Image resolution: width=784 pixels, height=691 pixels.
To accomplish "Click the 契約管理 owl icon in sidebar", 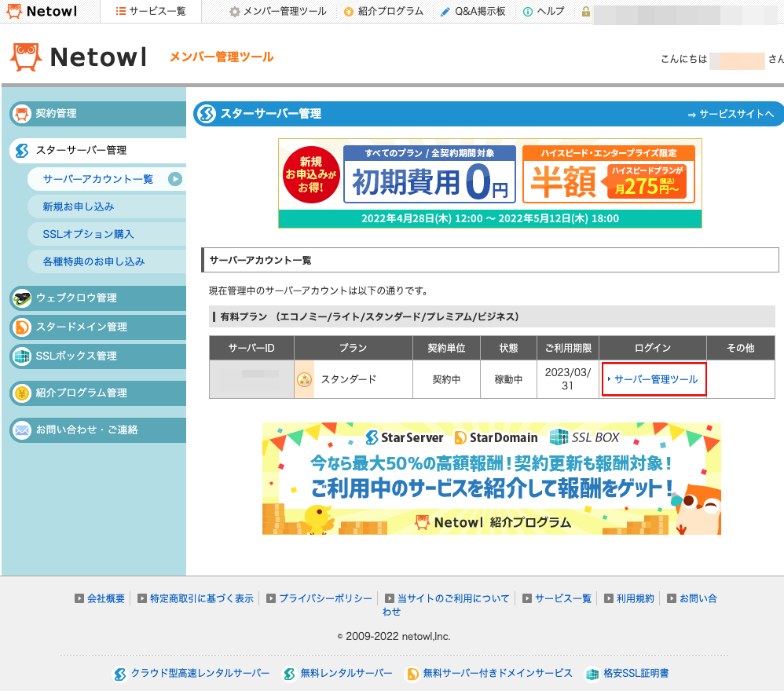I will click(x=21, y=113).
